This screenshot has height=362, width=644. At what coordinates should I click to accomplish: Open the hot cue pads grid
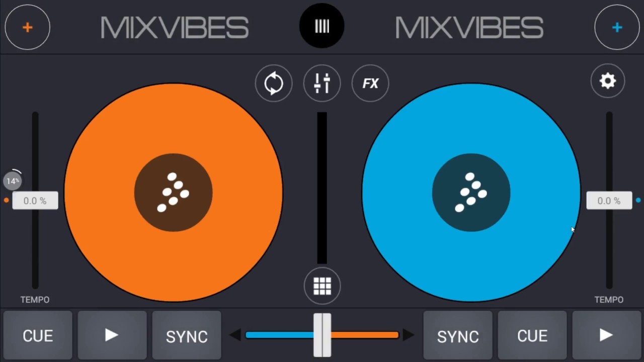point(322,286)
